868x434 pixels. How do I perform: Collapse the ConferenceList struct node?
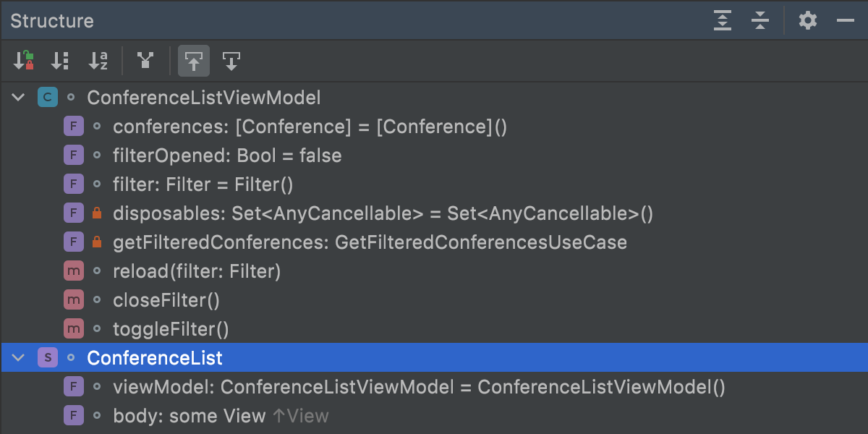(x=19, y=357)
